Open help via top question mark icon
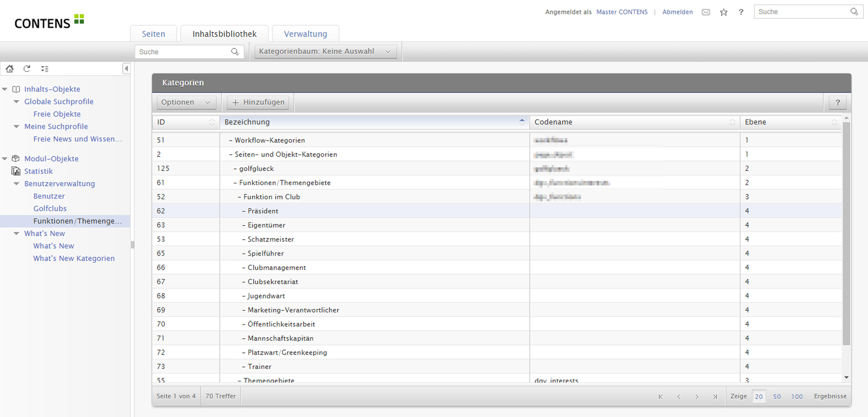 coord(741,12)
